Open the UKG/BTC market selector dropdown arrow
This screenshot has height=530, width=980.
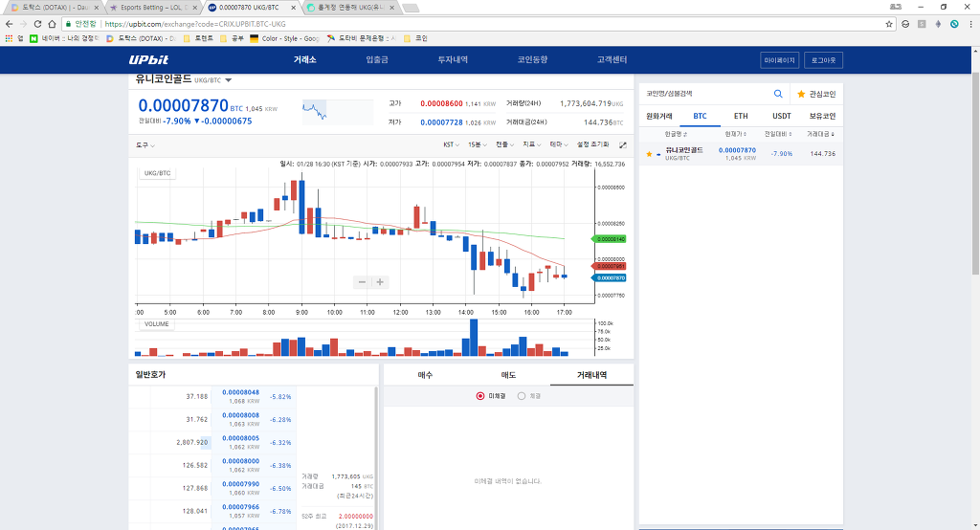pyautogui.click(x=228, y=80)
